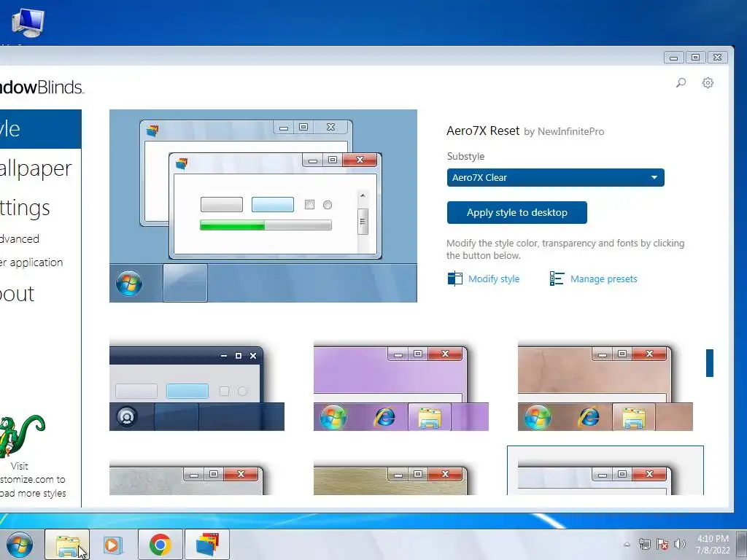Viewport: 747px width, 560px height.
Task: Open the Action Center flag icon
Action: [x=662, y=544]
